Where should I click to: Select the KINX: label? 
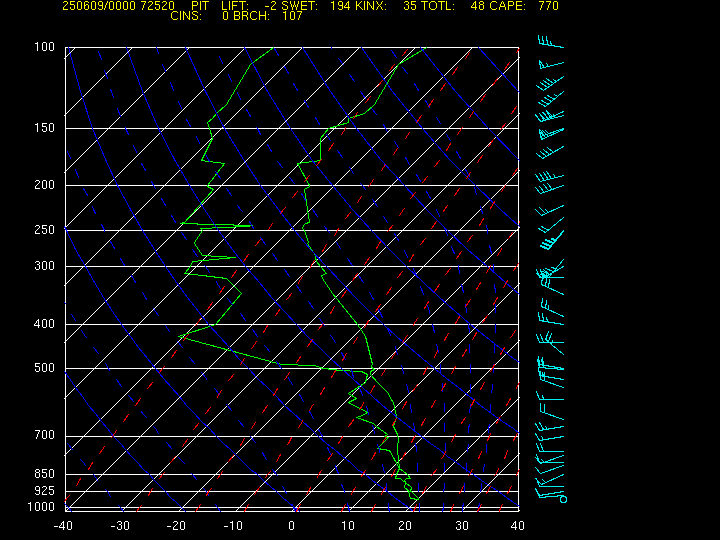coord(370,6)
